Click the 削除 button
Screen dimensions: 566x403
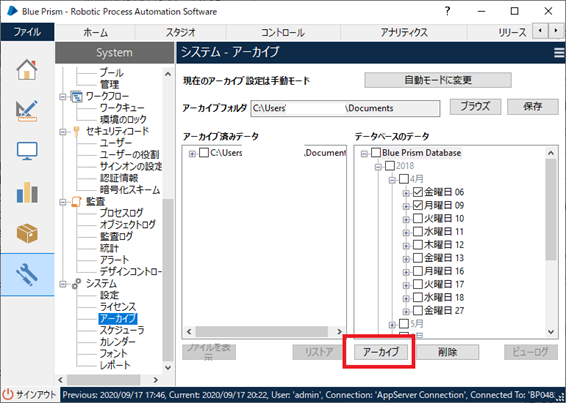[448, 352]
